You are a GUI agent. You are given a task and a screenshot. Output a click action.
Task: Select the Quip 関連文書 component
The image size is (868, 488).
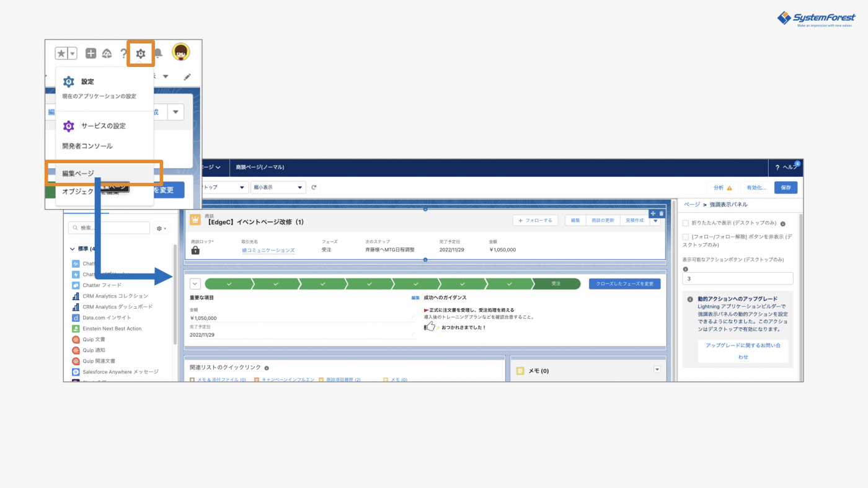(99, 361)
